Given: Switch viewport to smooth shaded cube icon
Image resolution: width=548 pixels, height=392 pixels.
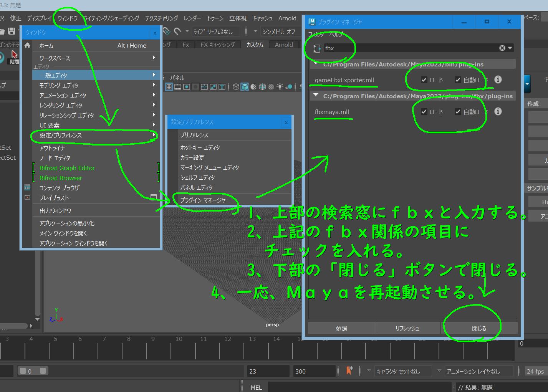Looking at the screenshot, I should pos(245,87).
